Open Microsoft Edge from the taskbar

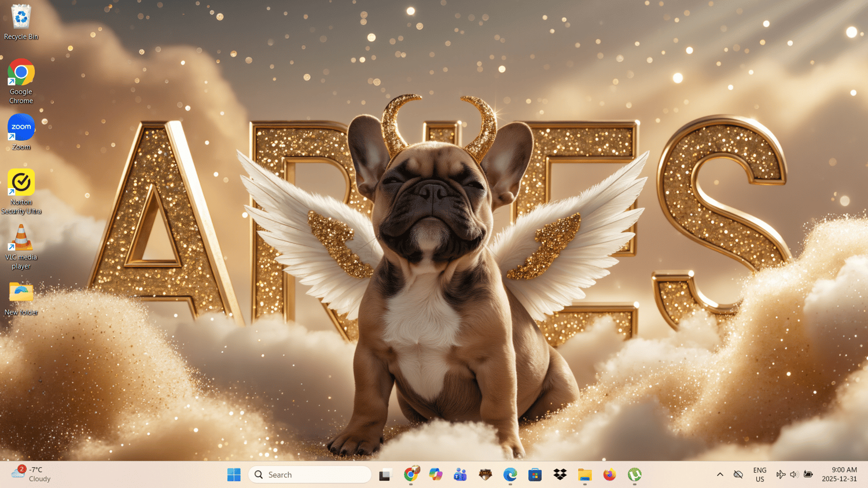[x=510, y=475]
